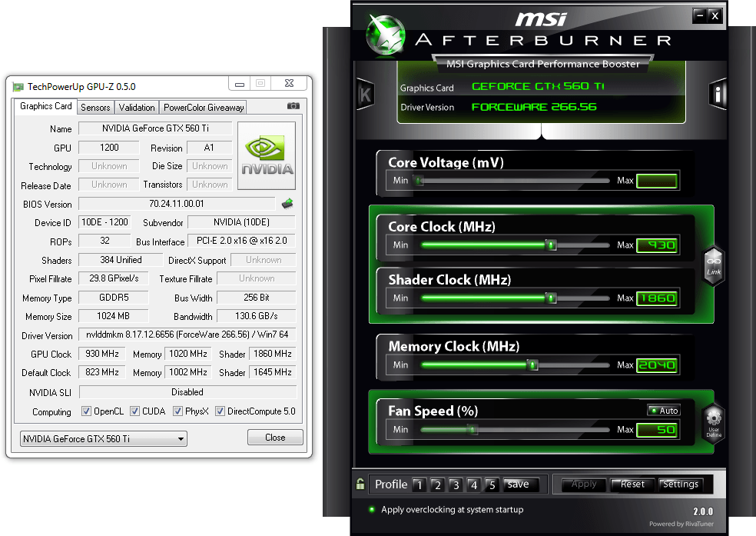Screen dimensions: 756x536
Task: Toggle the clock Link button in Afterburner
Action: tap(714, 266)
